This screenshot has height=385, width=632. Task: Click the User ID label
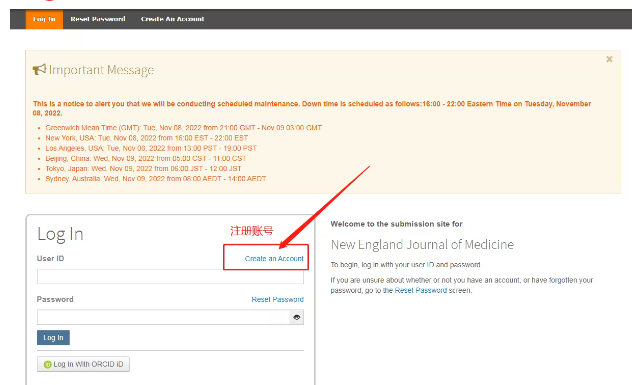(x=50, y=258)
